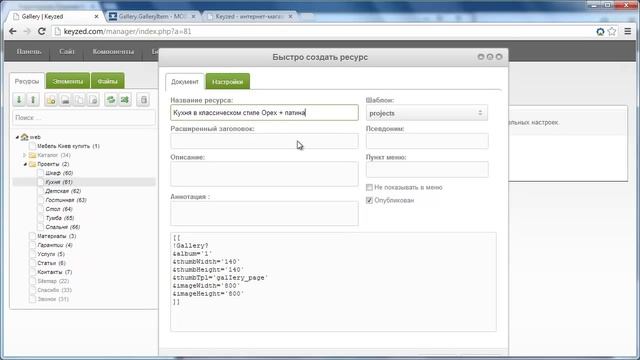Collapse all nodes with the up-arrow icon
The width and height of the screenshot is (640, 360).
33,100
